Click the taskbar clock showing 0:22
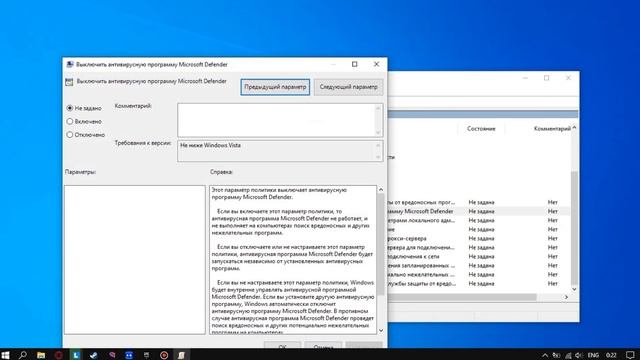640x360 pixels. (x=611, y=355)
